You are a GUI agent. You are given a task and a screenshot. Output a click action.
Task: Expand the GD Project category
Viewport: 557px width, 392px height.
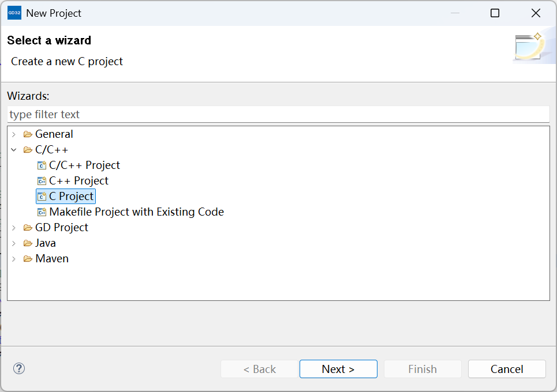click(14, 228)
